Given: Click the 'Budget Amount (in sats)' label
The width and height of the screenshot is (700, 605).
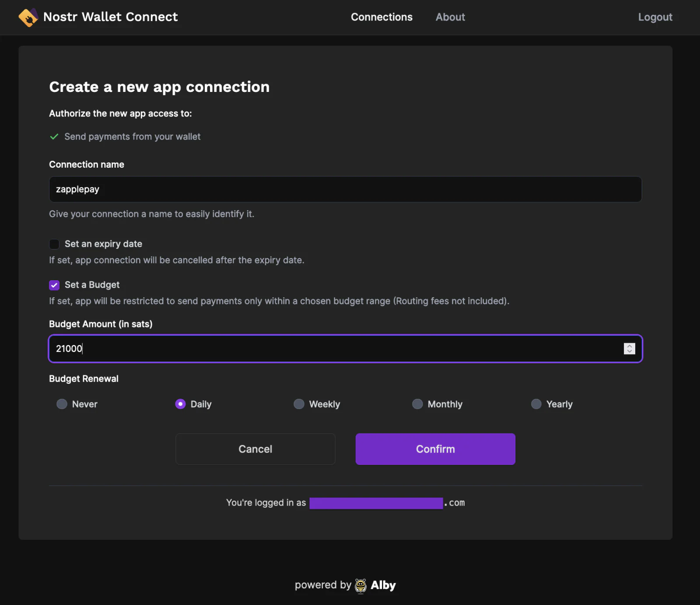Looking at the screenshot, I should click(101, 324).
